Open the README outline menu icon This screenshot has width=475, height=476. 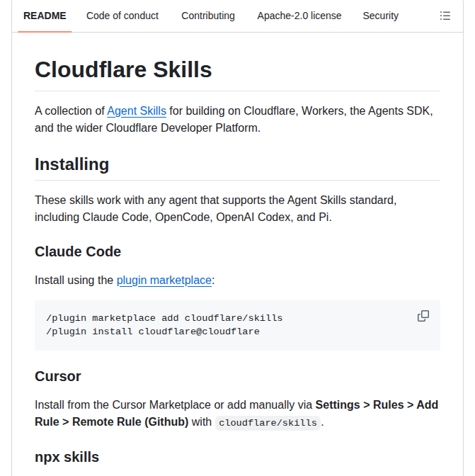click(x=445, y=16)
